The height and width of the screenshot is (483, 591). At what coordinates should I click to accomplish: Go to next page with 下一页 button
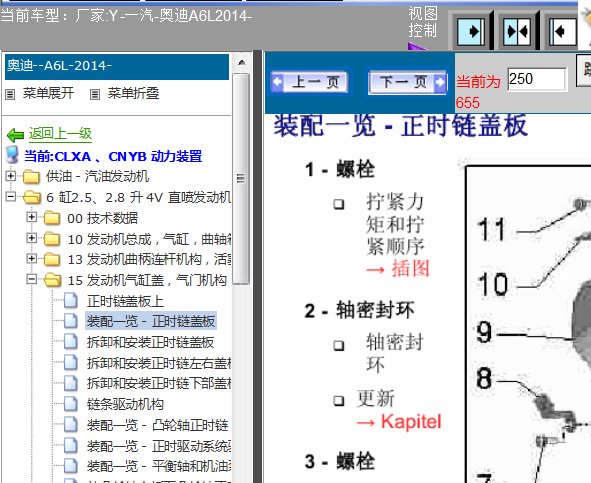pyautogui.click(x=407, y=81)
